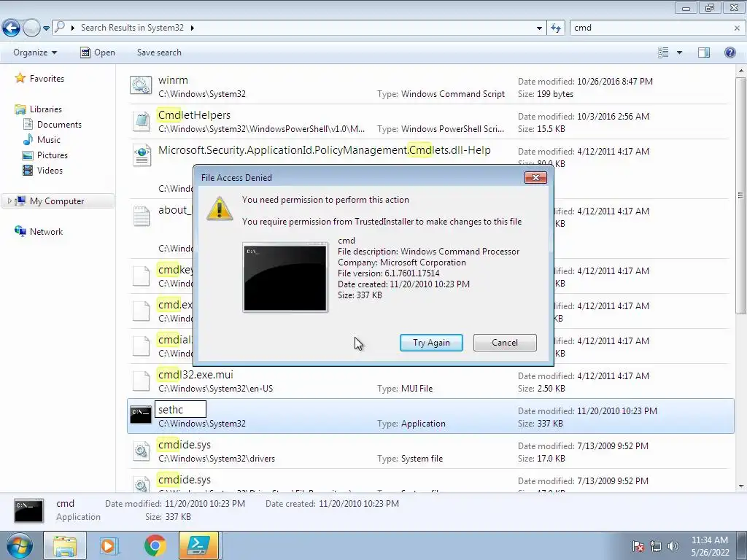Click the network tray icon
The image size is (747, 560).
coord(656,546)
